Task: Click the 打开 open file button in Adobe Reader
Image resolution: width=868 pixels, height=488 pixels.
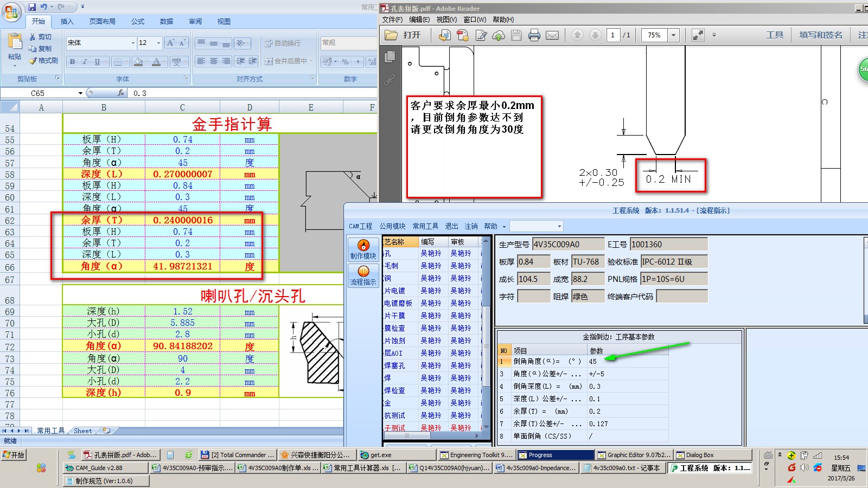Action: tap(403, 35)
